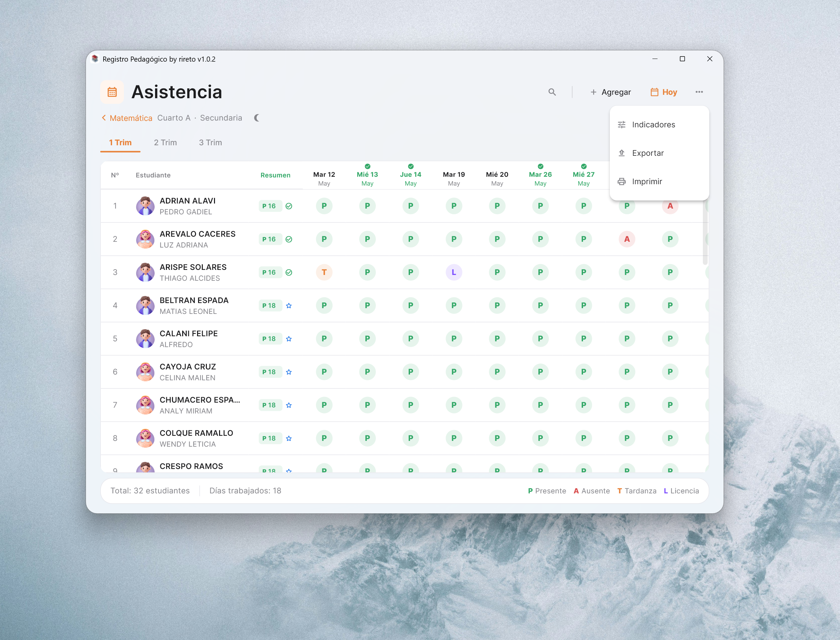Open Jue 14 May column header
This screenshot has width=840, height=640.
pyautogui.click(x=411, y=176)
